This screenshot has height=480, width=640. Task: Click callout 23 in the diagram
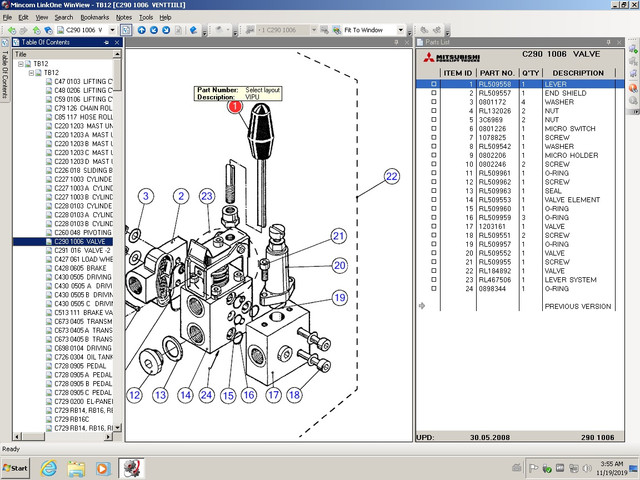click(207, 196)
